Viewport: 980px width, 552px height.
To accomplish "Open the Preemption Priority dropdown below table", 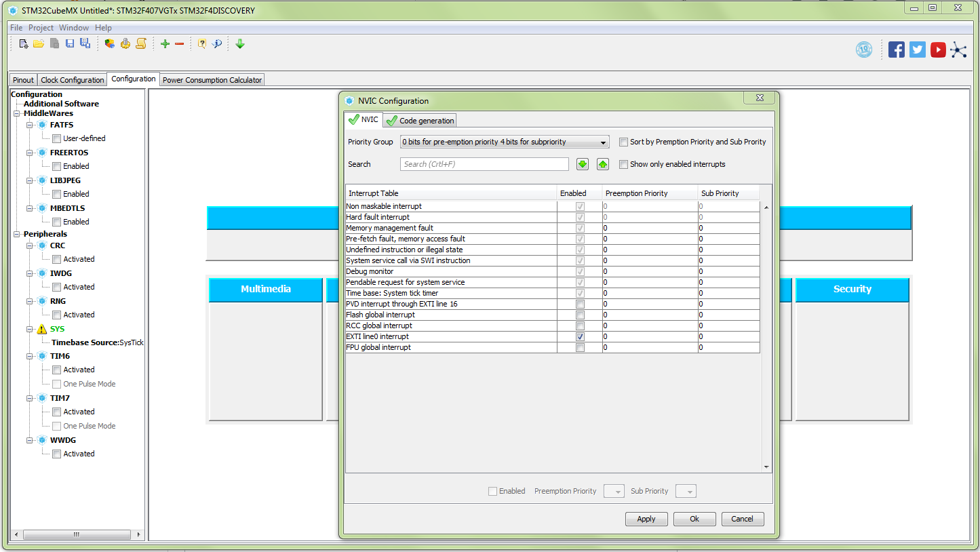I will [614, 492].
